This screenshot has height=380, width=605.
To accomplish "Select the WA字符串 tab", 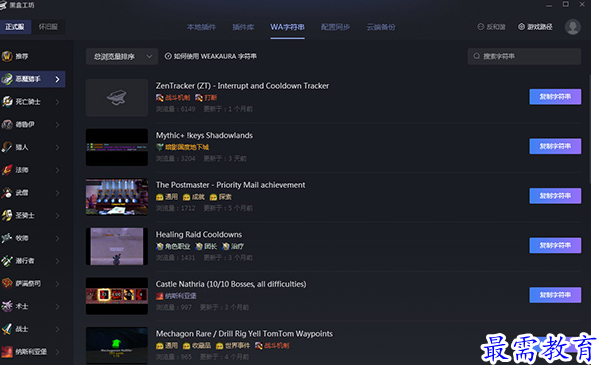I will click(287, 27).
